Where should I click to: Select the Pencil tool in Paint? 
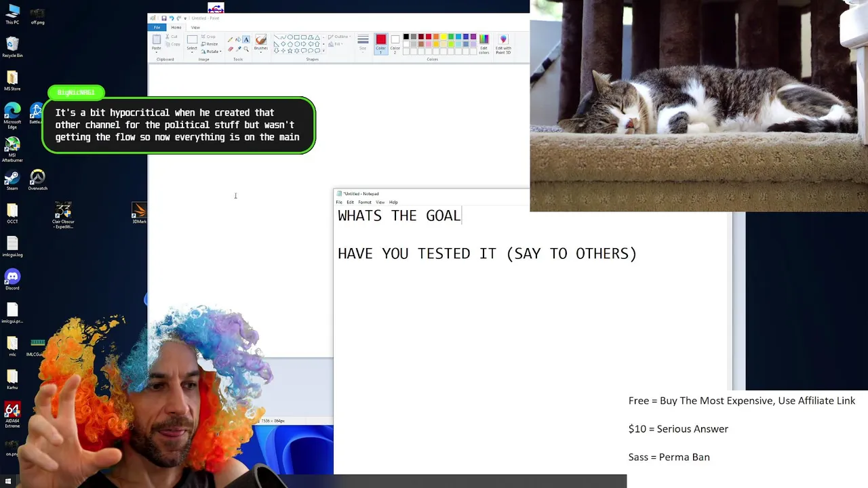pyautogui.click(x=230, y=39)
